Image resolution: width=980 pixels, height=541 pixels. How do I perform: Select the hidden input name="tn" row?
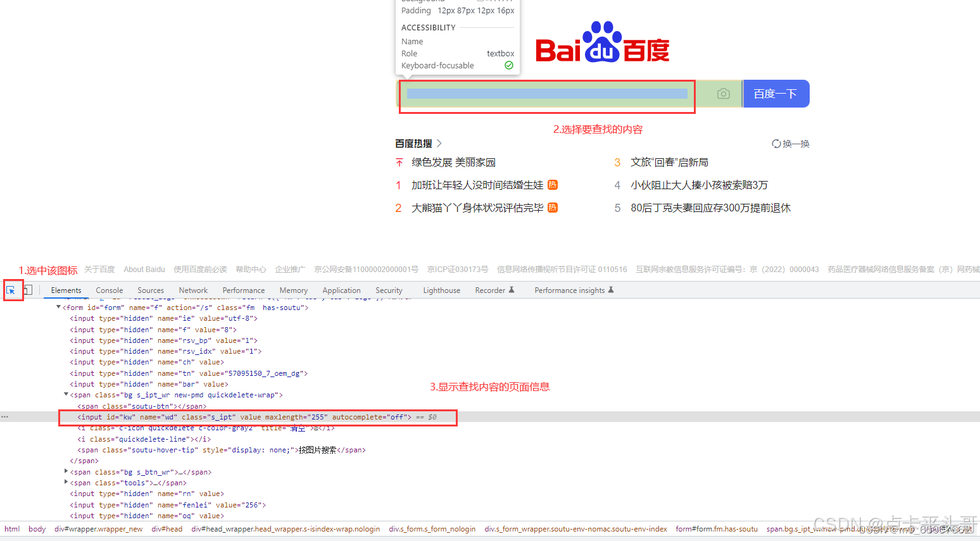189,373
